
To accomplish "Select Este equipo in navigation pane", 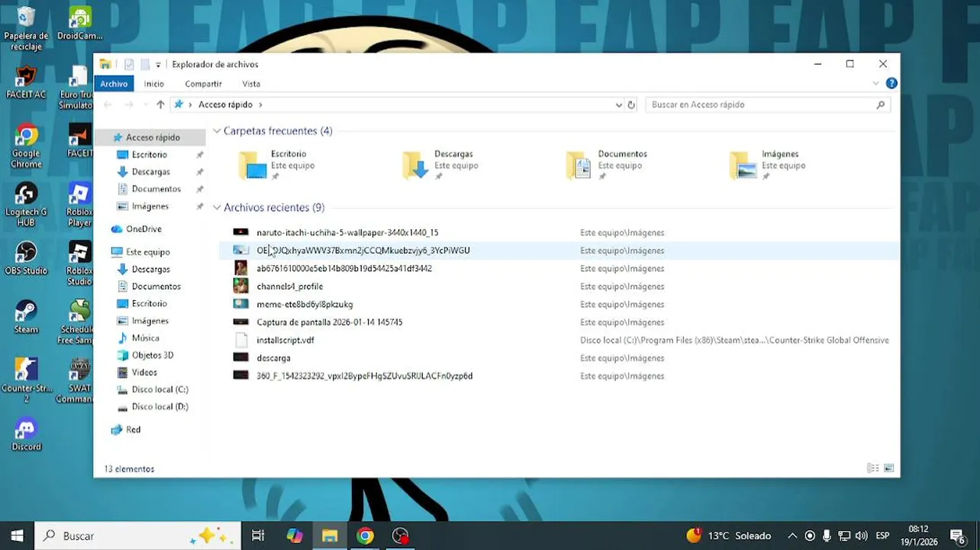I will point(147,252).
